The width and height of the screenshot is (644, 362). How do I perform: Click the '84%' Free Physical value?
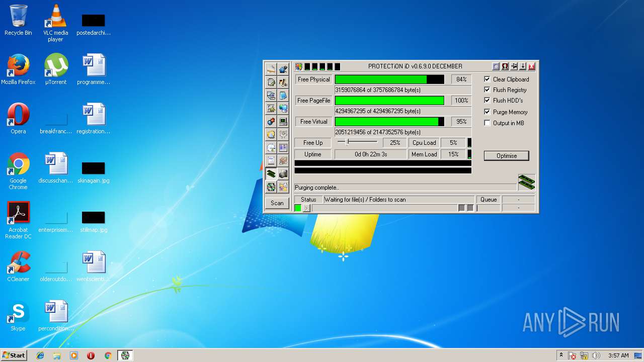461,79
